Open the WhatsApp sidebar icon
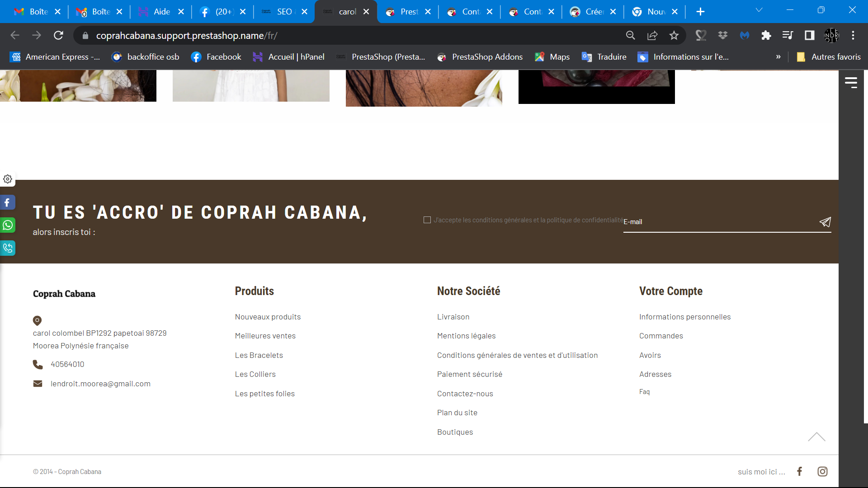The width and height of the screenshot is (868, 488). coord(8,225)
